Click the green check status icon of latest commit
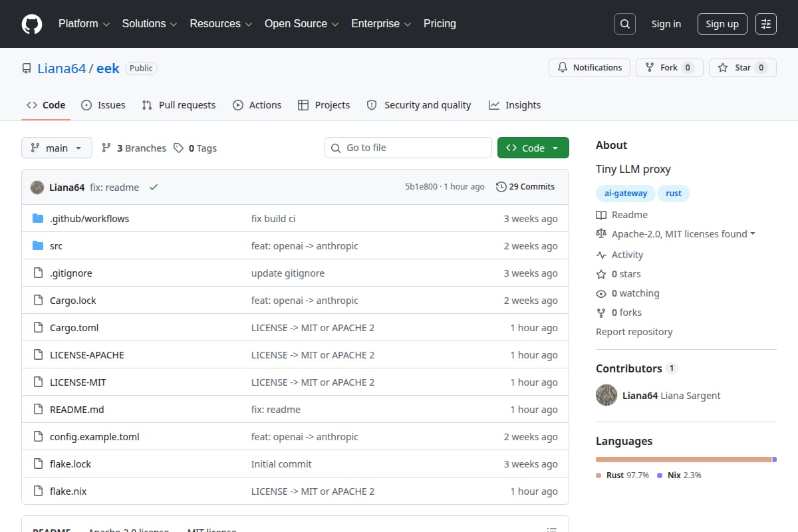Screen dimensions: 798x532 [154, 188]
